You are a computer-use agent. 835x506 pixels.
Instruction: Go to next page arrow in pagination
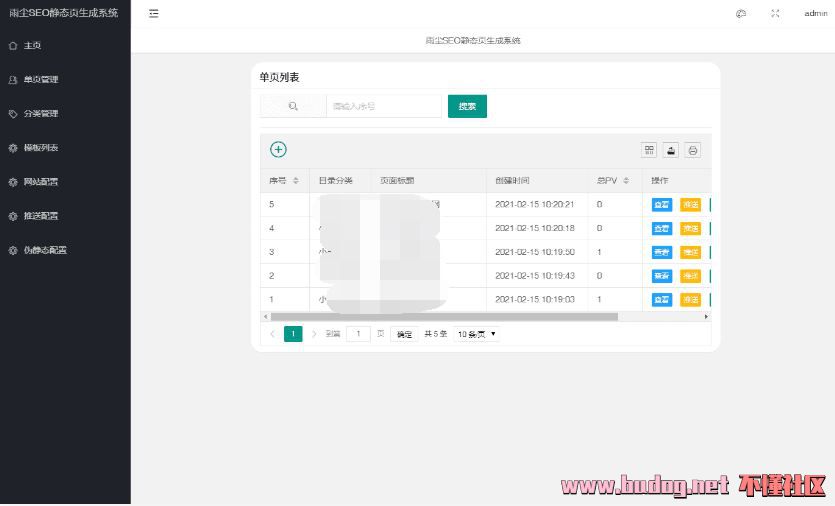point(314,334)
